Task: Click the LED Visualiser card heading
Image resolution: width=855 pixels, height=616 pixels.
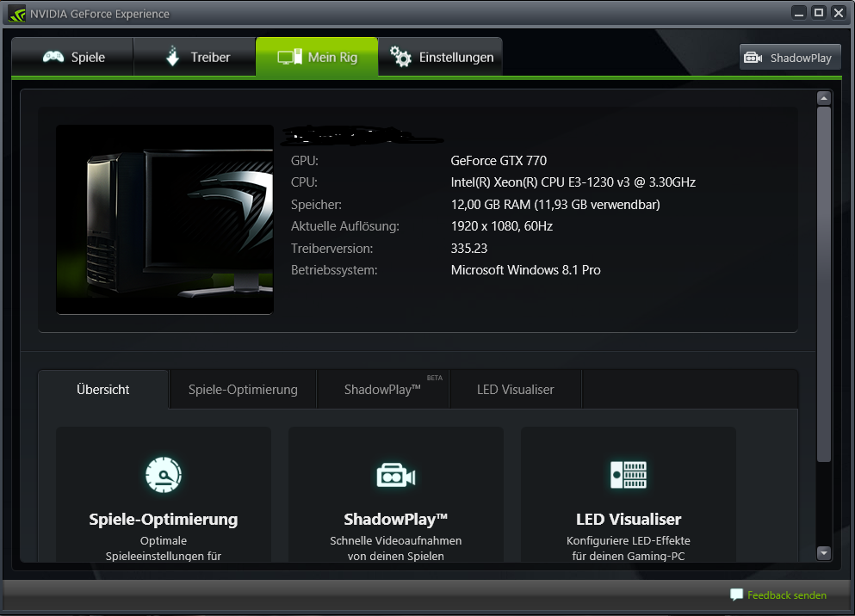Action: [629, 519]
